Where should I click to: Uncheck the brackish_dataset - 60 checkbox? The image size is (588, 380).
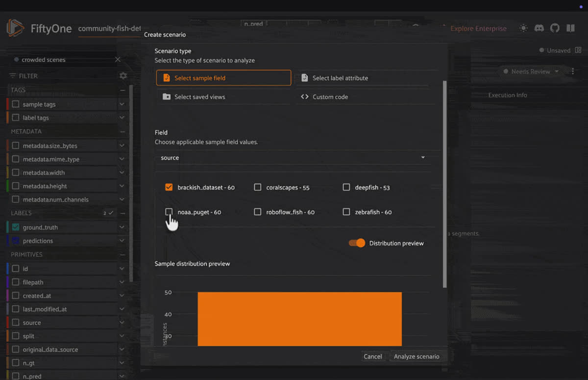click(x=169, y=187)
